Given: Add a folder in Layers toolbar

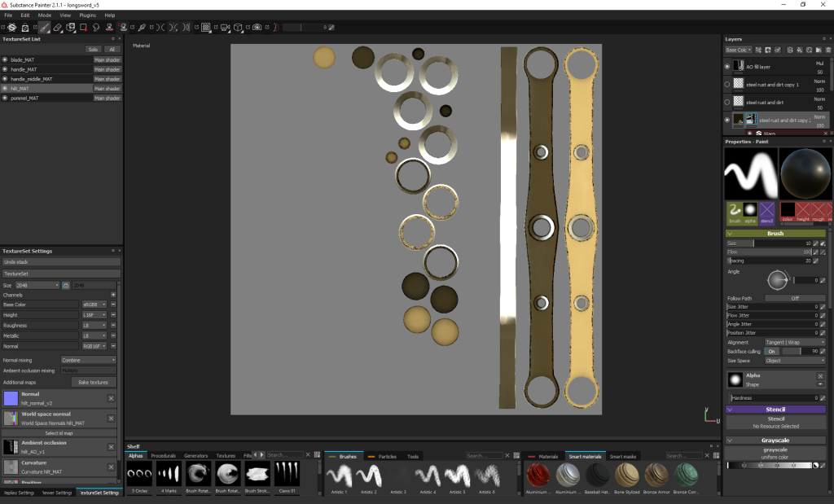Looking at the screenshot, I should pyautogui.click(x=819, y=50).
